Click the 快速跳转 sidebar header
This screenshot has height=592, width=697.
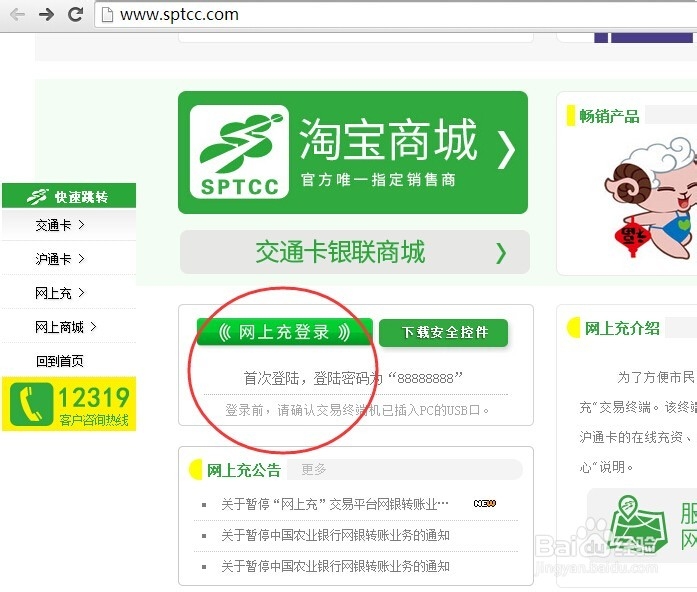pyautogui.click(x=69, y=196)
